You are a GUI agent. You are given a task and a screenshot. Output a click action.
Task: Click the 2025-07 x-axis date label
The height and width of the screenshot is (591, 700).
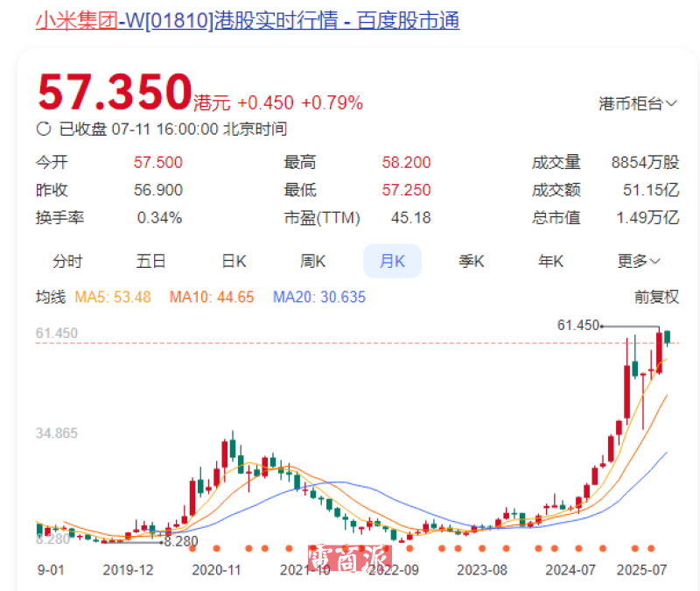pyautogui.click(x=641, y=570)
